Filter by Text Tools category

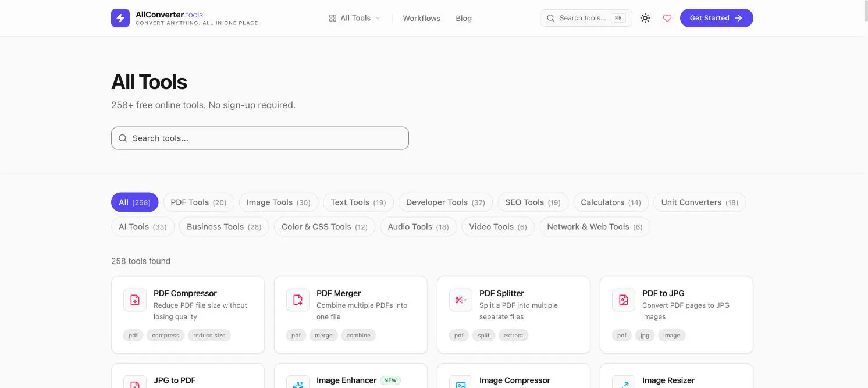tap(358, 202)
